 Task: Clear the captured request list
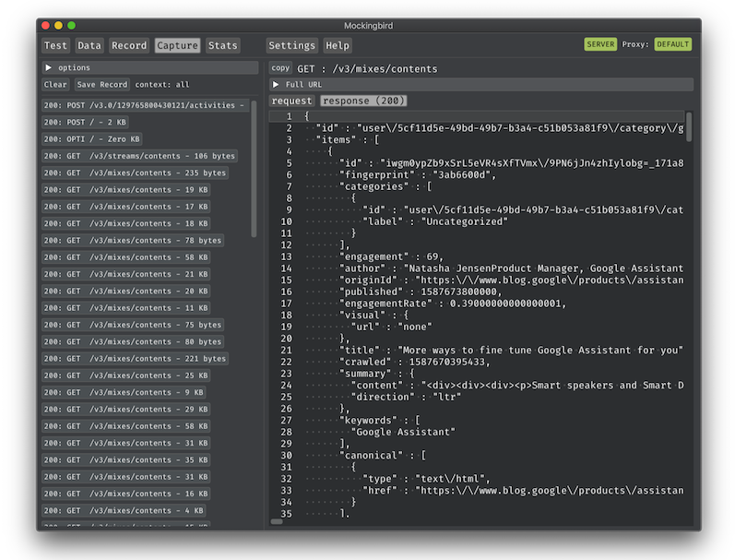tap(55, 85)
